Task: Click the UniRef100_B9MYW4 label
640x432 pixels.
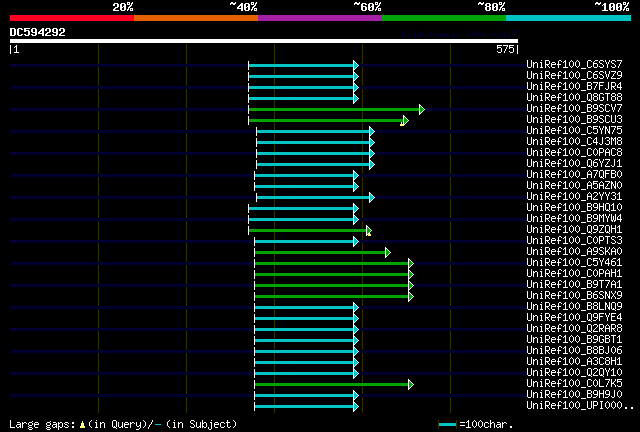Action: (x=574, y=219)
